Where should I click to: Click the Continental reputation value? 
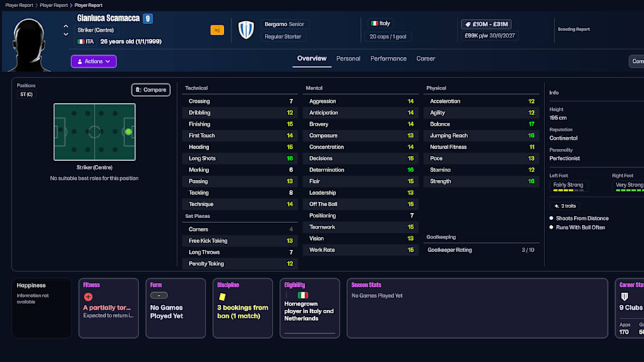pos(563,138)
